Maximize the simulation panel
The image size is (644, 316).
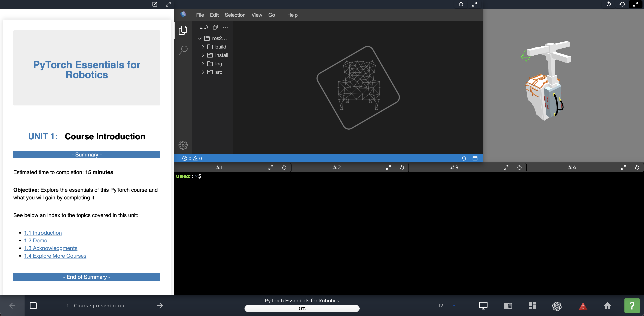tap(636, 4)
